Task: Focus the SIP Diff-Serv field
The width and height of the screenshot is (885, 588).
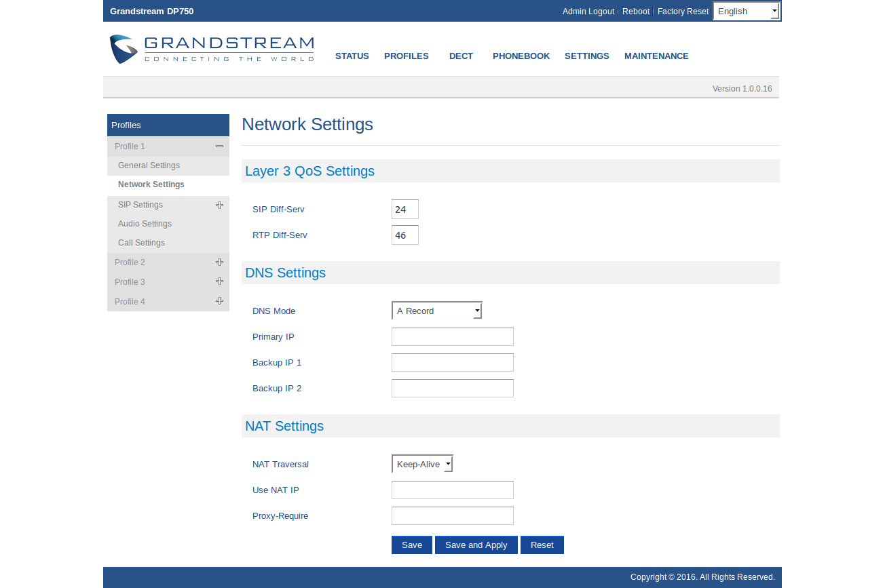Action: (405, 210)
